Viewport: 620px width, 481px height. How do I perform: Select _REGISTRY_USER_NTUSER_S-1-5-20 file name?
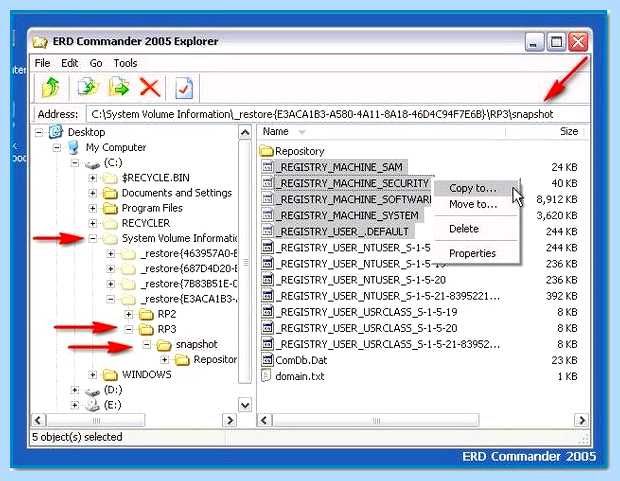coord(360,280)
